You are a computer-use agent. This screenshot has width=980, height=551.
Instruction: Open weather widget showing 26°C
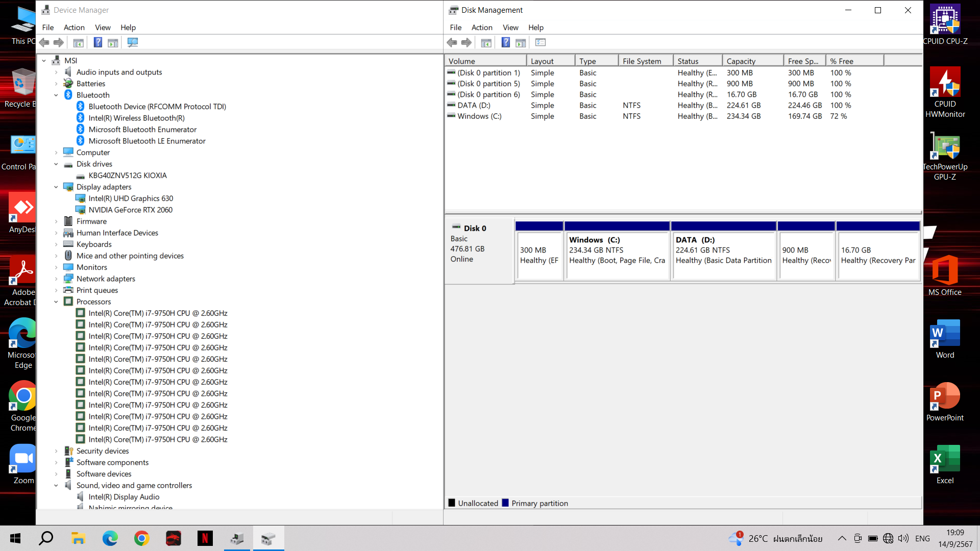[775, 538]
